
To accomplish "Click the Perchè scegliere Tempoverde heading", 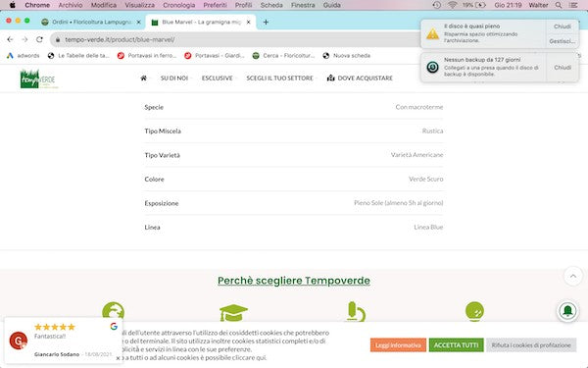I will [x=294, y=281].
